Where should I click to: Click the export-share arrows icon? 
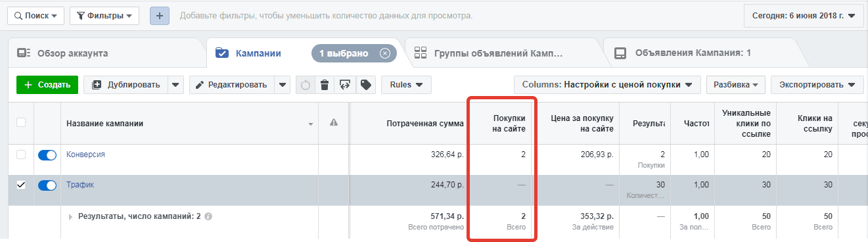pos(345,85)
